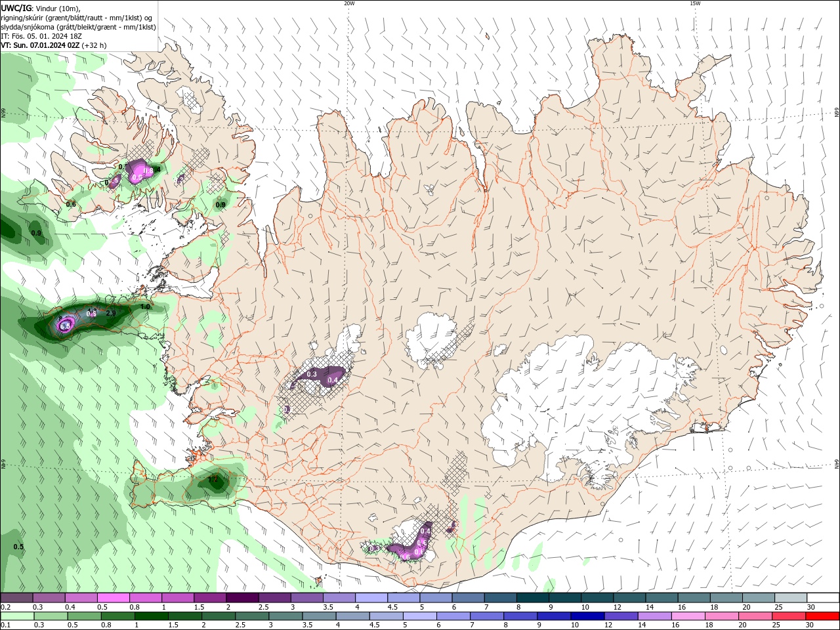Click the '(+32 h)' forecast offset text
The height and width of the screenshot is (630, 840).
(94, 45)
